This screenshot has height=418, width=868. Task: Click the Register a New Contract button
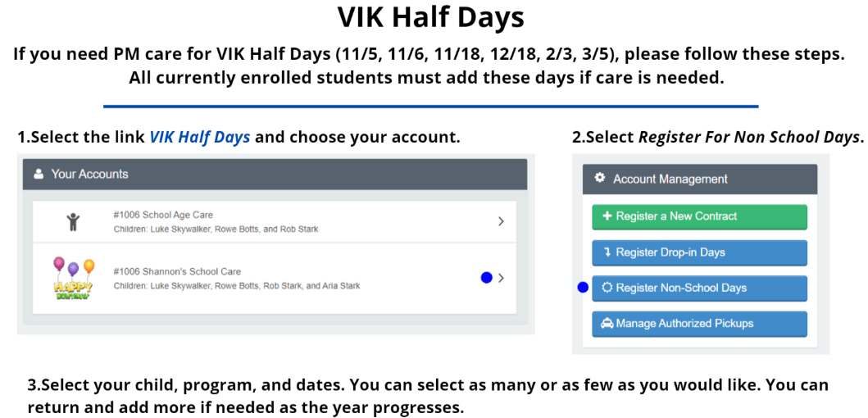[700, 216]
